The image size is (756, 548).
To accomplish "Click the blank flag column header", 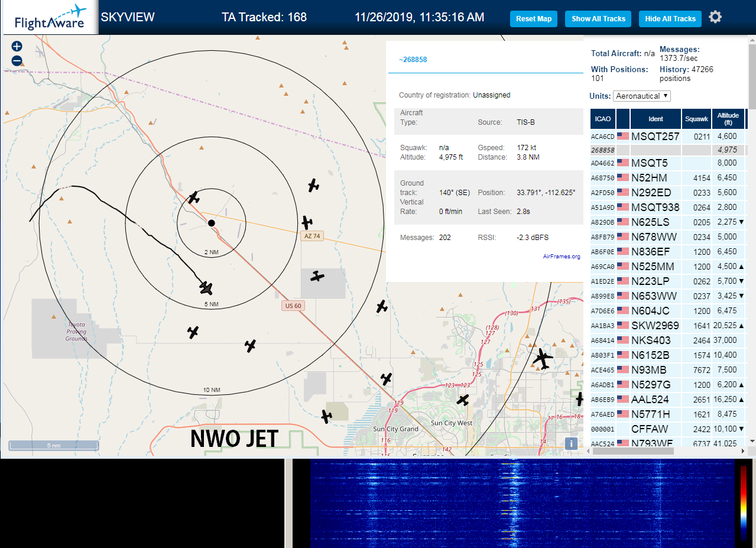I will tap(623, 119).
